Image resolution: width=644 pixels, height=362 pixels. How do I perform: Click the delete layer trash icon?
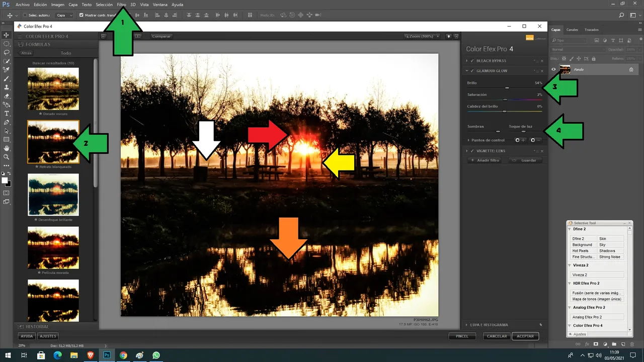(632, 344)
